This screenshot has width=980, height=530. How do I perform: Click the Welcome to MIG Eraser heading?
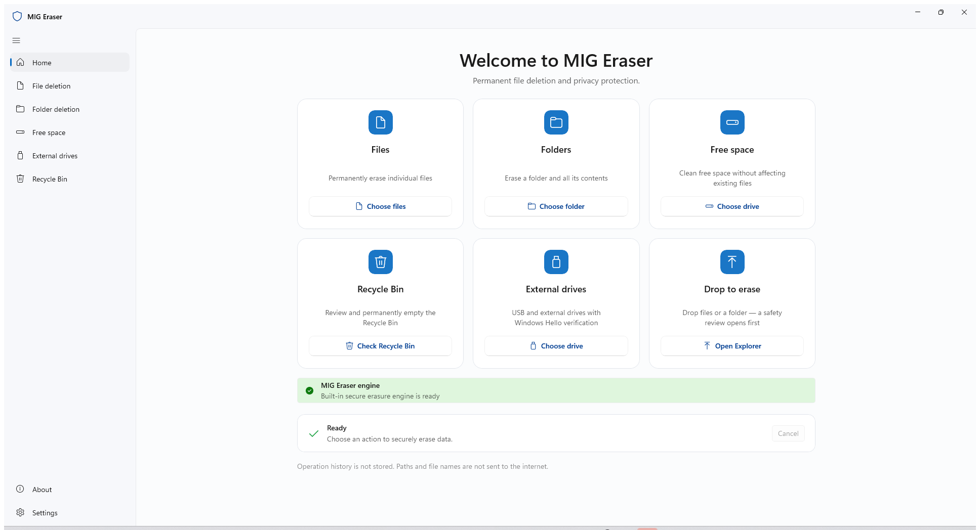pyautogui.click(x=556, y=61)
